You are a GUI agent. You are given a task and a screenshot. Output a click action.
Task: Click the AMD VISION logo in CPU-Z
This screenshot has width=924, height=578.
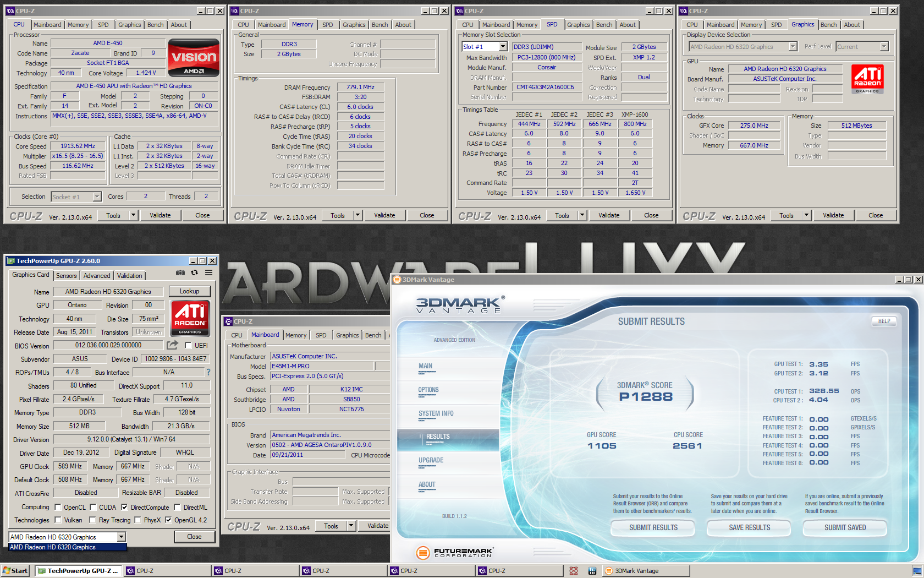click(194, 57)
